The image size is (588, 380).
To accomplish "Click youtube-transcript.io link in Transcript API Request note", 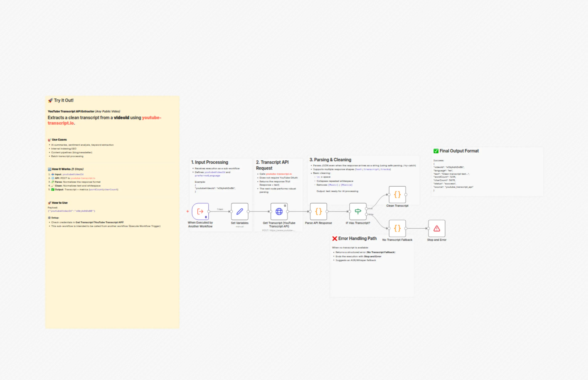I will (x=279, y=174).
